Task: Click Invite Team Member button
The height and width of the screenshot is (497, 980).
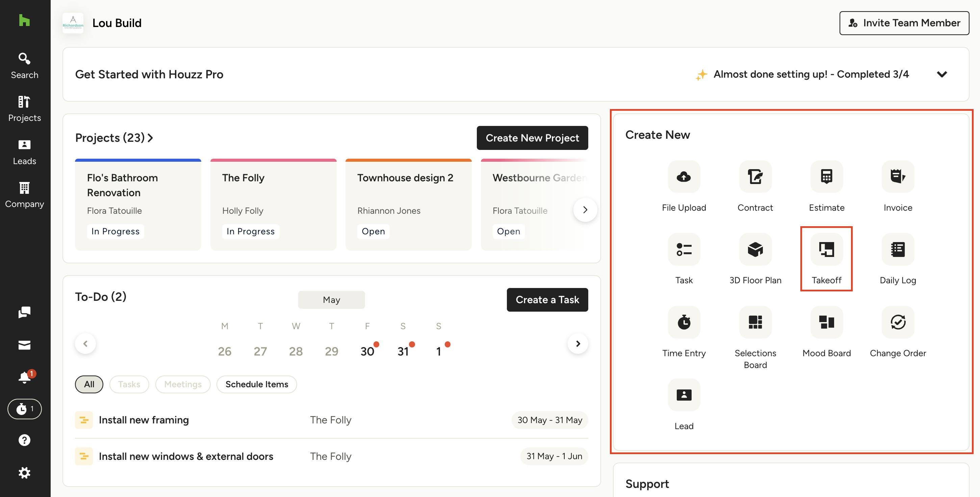Action: (904, 23)
